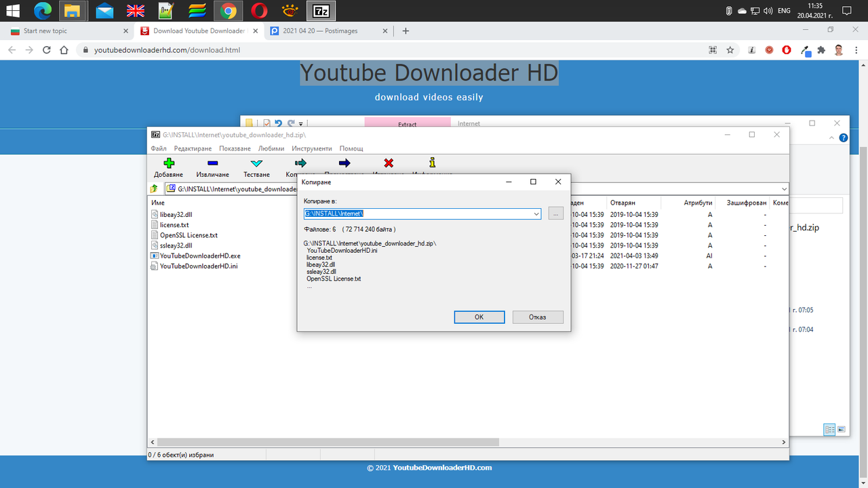868x488 pixels.
Task: Click the QR code icon in address bar
Action: 713,49
